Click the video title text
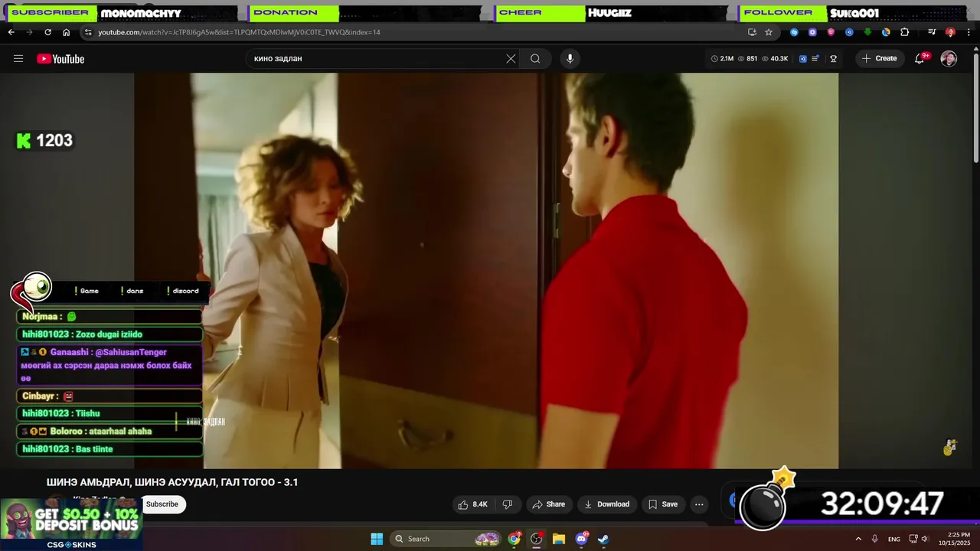The height and width of the screenshot is (551, 980). (172, 482)
